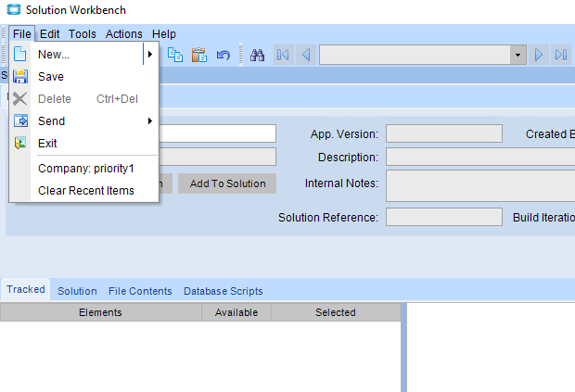Open the Edit menu
575x392 pixels.
pos(49,34)
